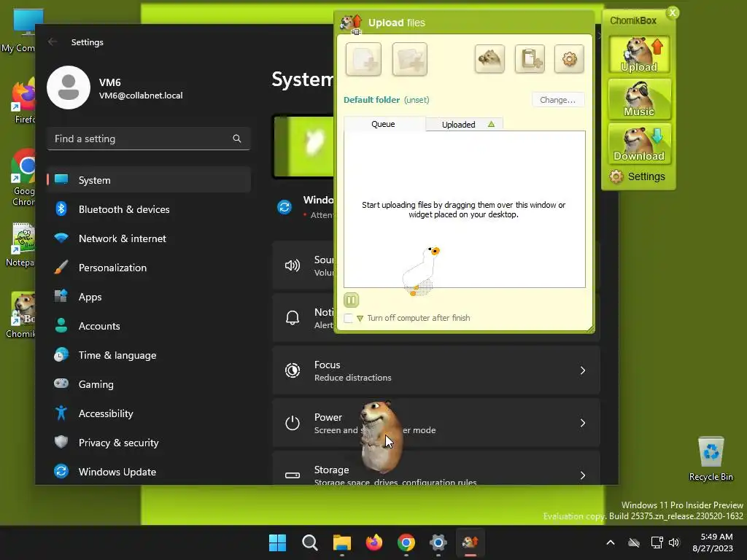Click the Power icon in System settings

tap(292, 423)
